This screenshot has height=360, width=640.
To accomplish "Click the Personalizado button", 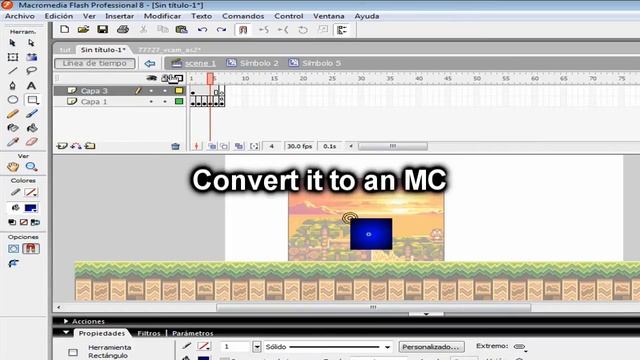I will 431,347.
